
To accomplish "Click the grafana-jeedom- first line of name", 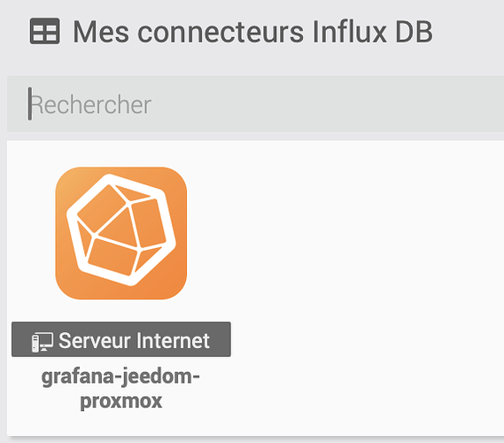I will (120, 377).
